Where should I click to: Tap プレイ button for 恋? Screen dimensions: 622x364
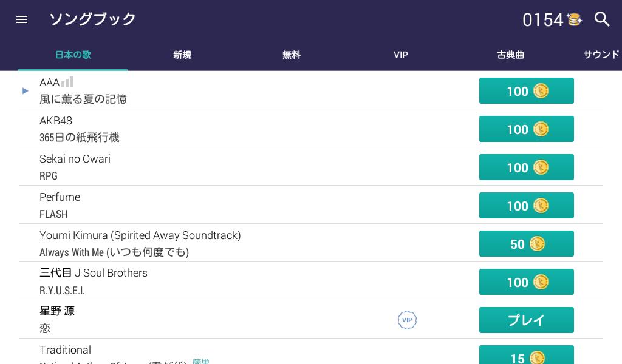[x=527, y=320]
